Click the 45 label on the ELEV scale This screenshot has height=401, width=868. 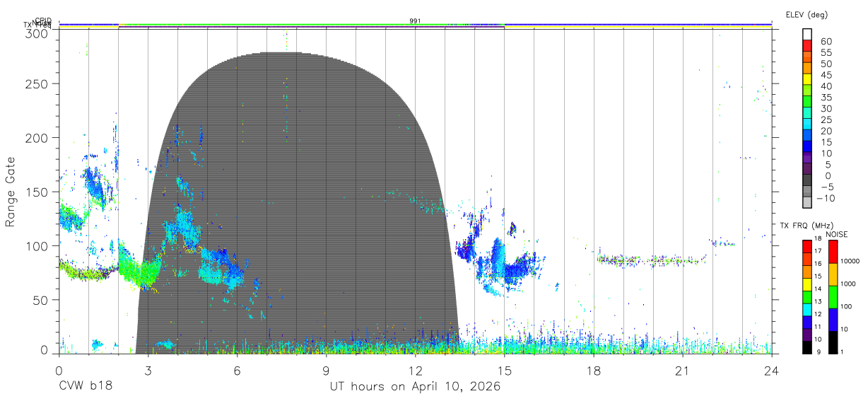826,75
